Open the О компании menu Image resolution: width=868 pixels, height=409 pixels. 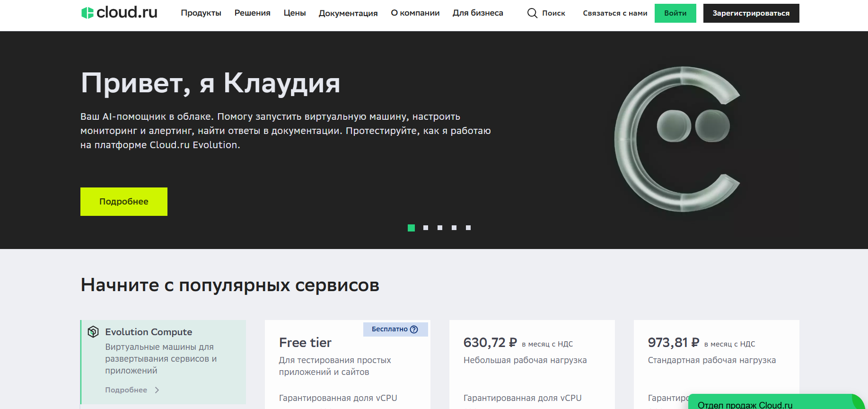coord(415,13)
